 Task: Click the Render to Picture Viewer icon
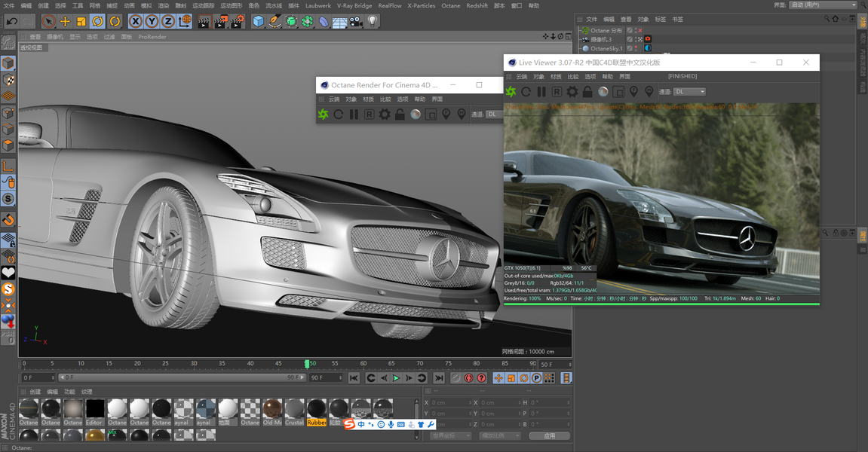pos(221,22)
